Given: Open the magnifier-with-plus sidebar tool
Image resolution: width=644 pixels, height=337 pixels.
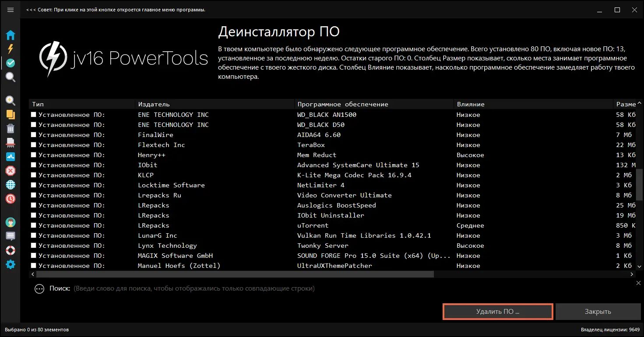Looking at the screenshot, I should [11, 100].
